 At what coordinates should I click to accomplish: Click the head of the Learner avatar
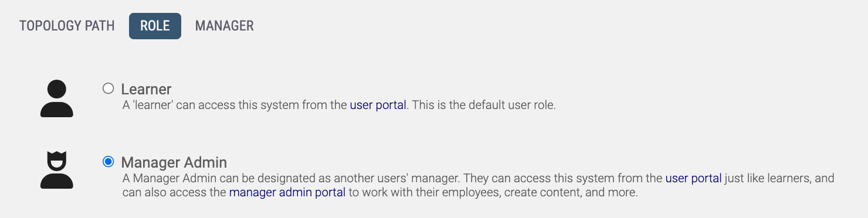57,90
